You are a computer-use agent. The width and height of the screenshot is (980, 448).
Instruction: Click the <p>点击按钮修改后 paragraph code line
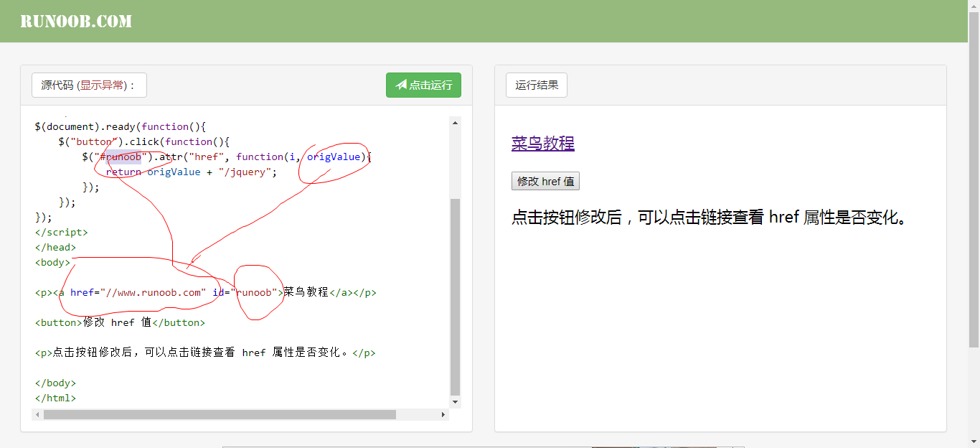[205, 353]
